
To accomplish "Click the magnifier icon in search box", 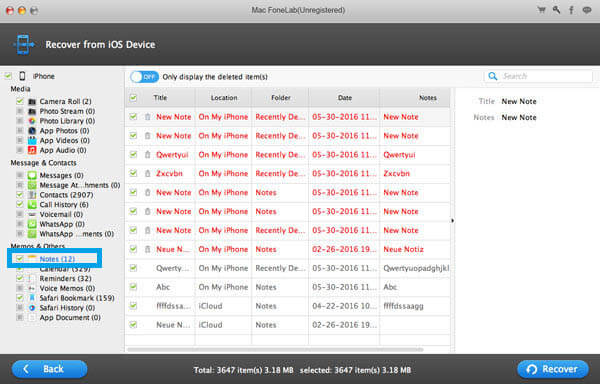I will 493,76.
